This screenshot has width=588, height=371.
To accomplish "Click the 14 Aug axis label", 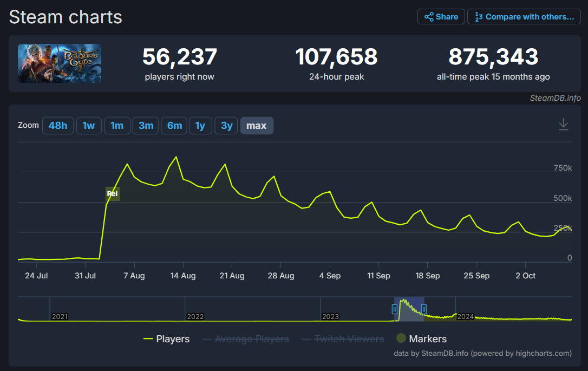I will (183, 276).
